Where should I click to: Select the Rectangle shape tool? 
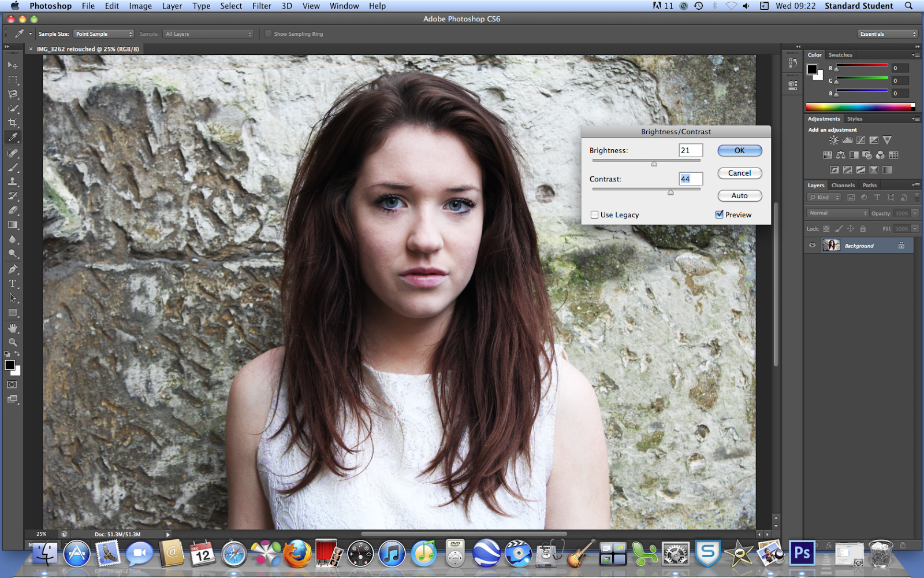[13, 313]
